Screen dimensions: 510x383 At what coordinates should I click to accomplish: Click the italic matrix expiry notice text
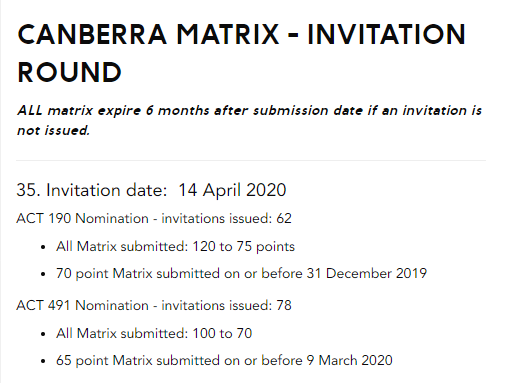click(249, 120)
